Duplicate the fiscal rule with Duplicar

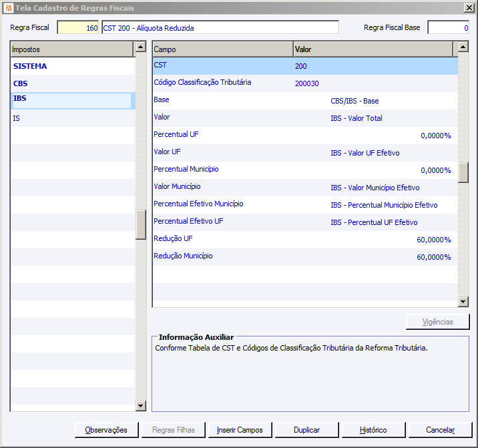pyautogui.click(x=306, y=430)
